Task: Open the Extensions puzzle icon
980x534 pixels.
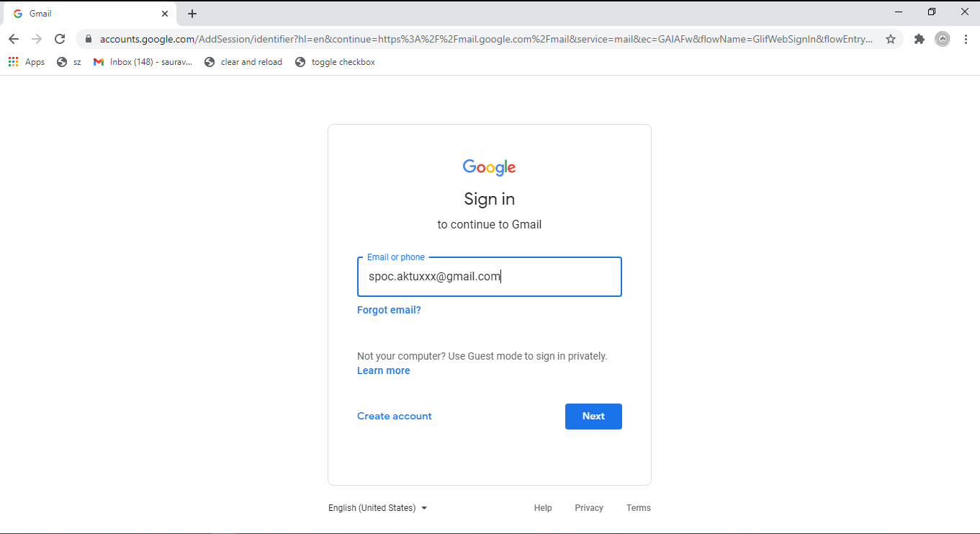Action: pos(919,39)
